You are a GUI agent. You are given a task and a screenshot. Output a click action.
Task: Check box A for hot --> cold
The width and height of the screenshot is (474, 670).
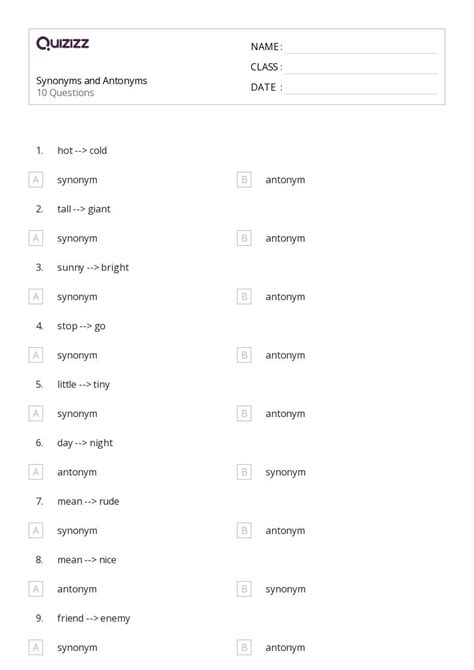pyautogui.click(x=36, y=180)
